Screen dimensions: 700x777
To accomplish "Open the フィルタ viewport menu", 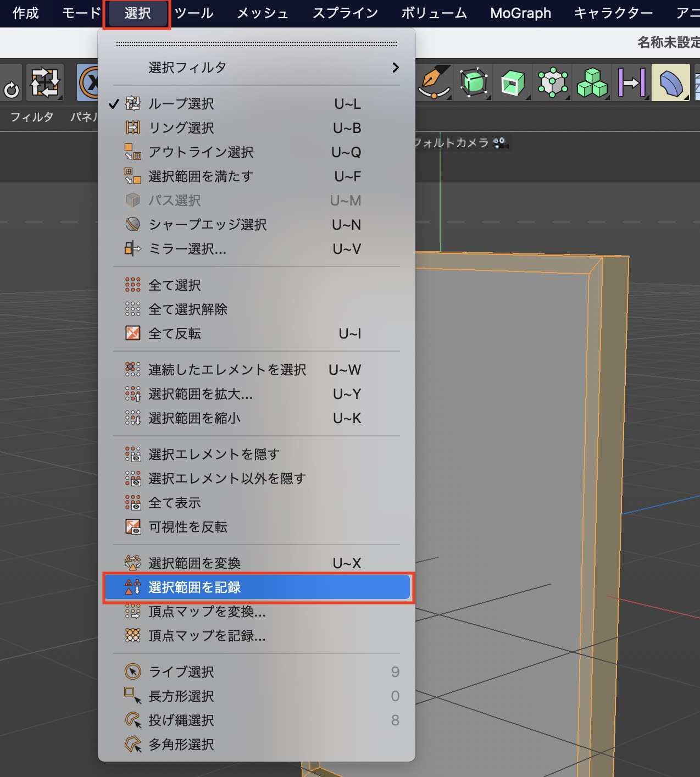I will click(32, 116).
